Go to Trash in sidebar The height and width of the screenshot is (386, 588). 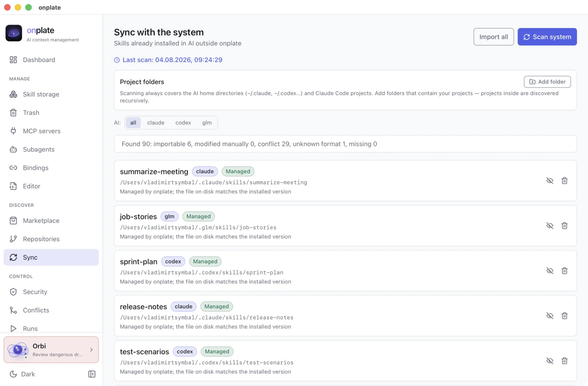(51, 113)
